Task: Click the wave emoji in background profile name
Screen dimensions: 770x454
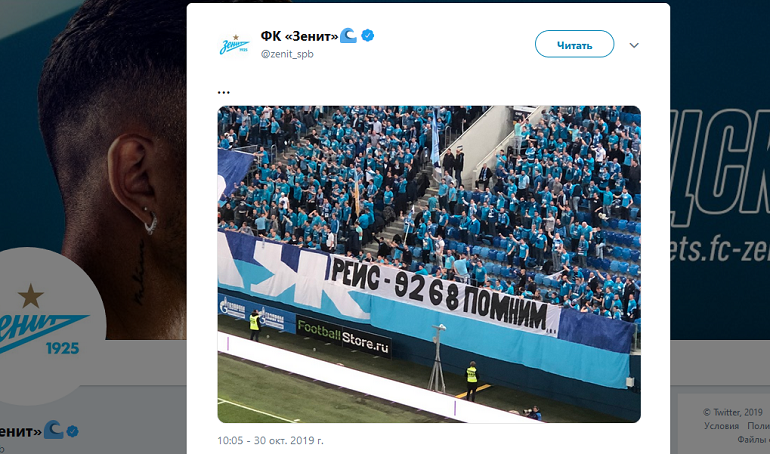Action: pos(54,430)
